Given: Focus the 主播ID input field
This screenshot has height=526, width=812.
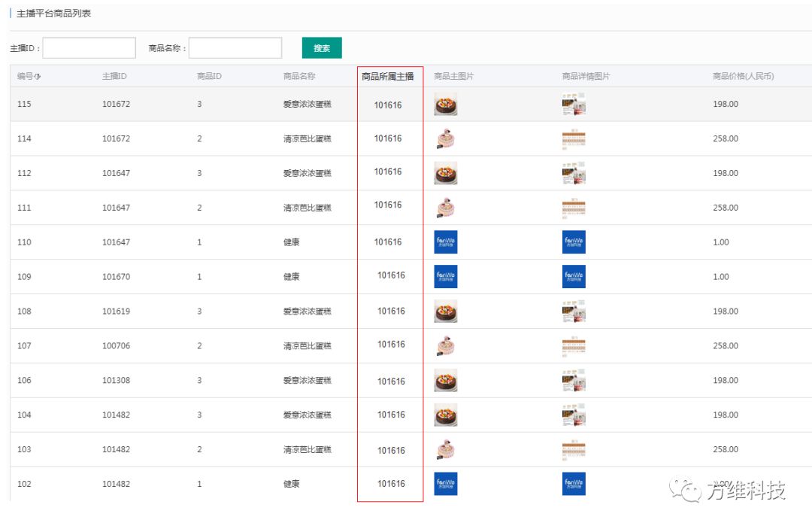Looking at the screenshot, I should [x=89, y=48].
